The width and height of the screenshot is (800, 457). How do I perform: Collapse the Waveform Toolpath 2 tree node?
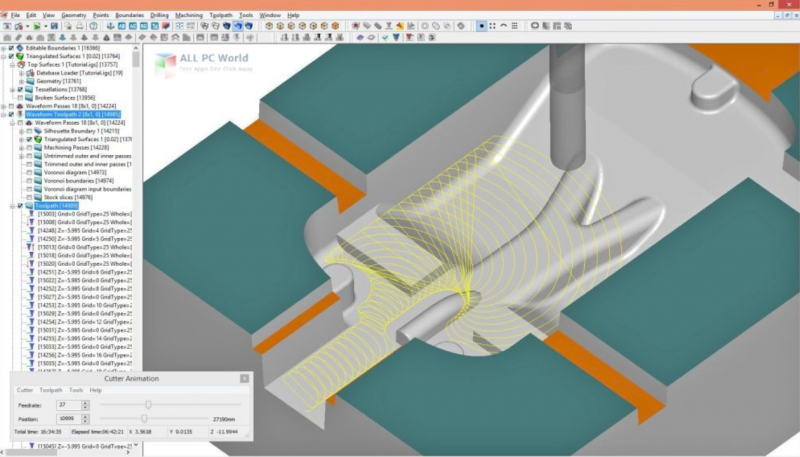coord(4,114)
